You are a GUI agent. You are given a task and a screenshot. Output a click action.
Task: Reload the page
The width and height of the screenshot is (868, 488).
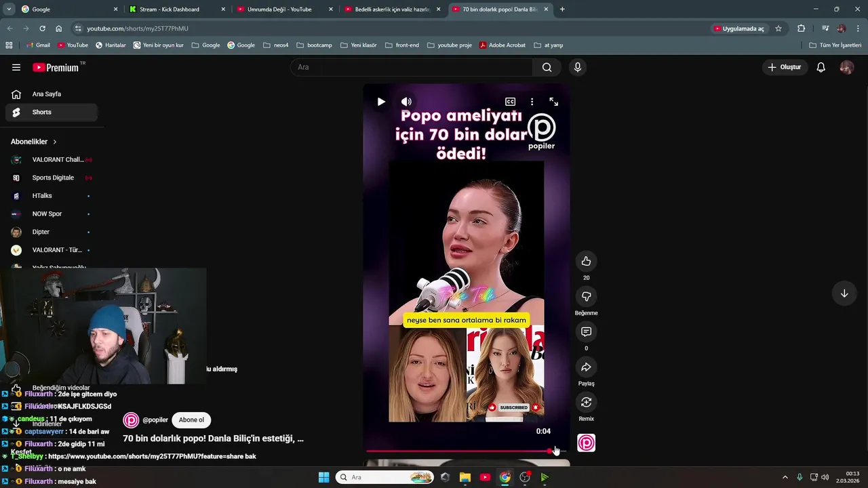click(42, 28)
